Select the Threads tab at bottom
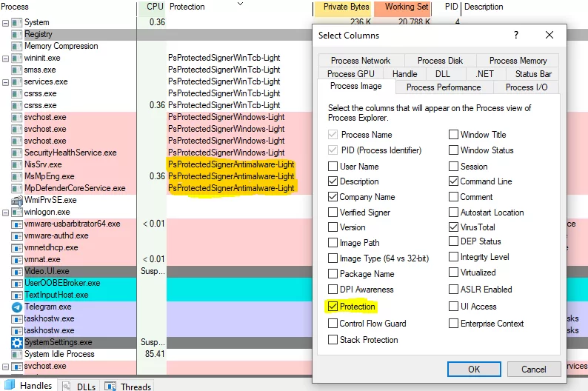588x391 pixels. click(x=128, y=386)
